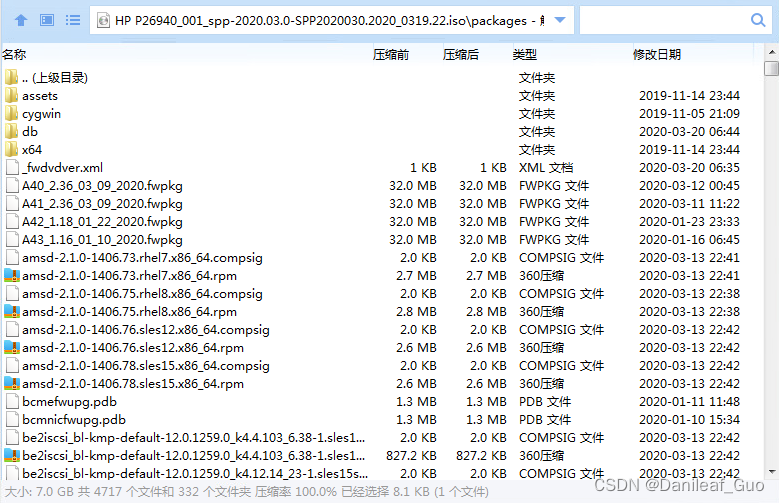
Task: Click the amsd rhel8 compsig file icon
Action: (12, 293)
